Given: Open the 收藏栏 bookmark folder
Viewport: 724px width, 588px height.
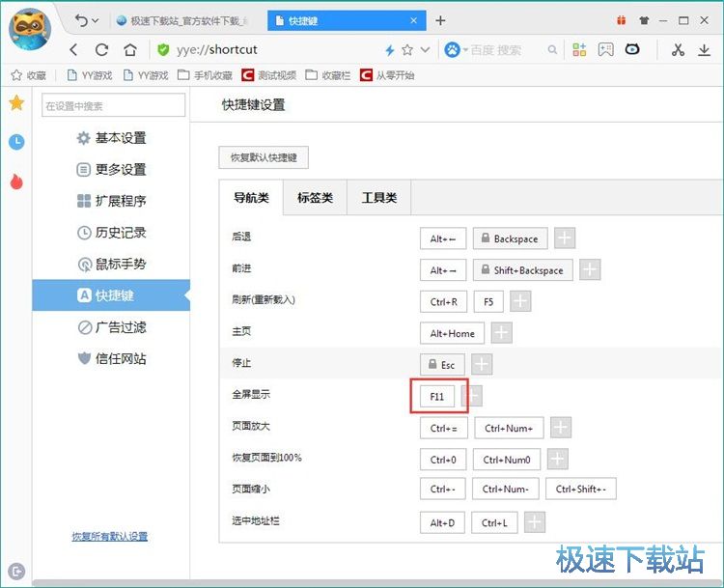Looking at the screenshot, I should click(328, 75).
